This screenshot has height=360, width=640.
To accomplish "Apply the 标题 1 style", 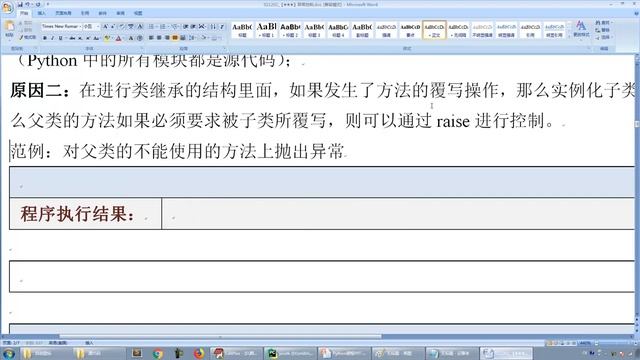I will (x=266, y=30).
